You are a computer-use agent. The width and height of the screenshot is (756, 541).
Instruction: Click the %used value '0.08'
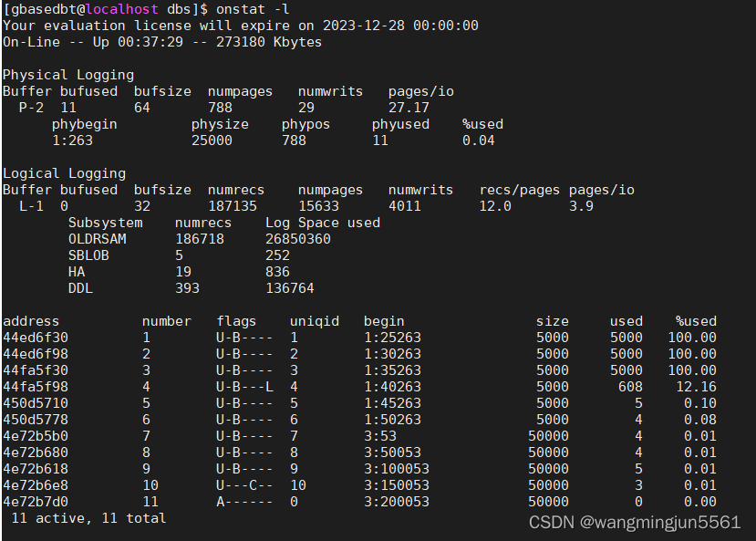point(700,419)
